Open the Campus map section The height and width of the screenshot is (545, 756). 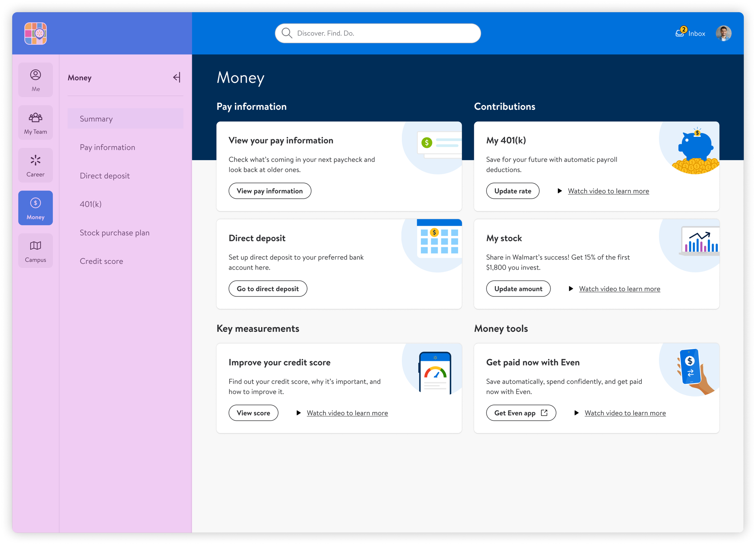(x=35, y=251)
